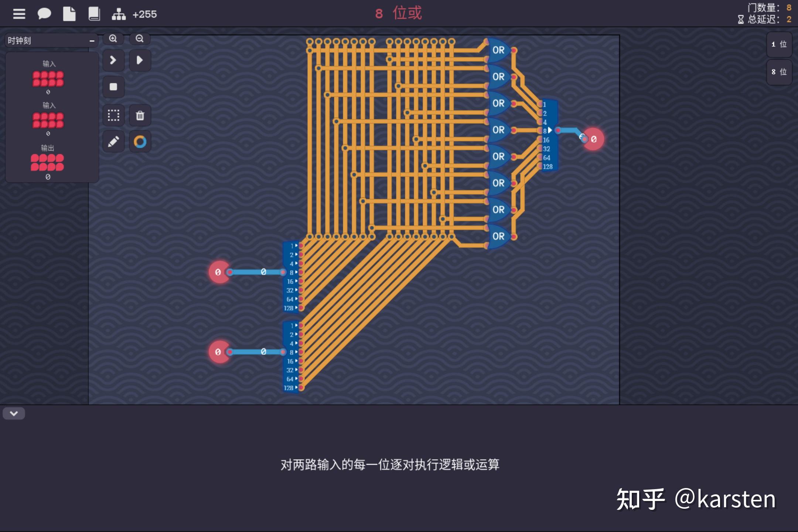Select the pencil editing tool
Screen dimensions: 798x532
click(113, 141)
